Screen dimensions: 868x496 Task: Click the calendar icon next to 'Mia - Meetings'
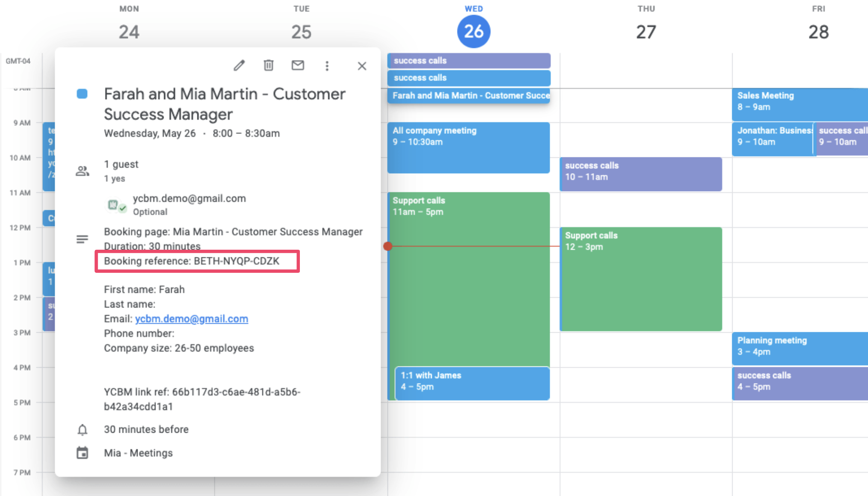pyautogui.click(x=82, y=452)
